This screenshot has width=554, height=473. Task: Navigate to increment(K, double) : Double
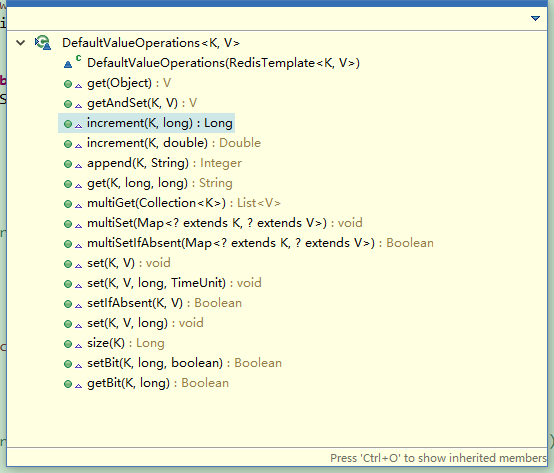[x=174, y=143]
